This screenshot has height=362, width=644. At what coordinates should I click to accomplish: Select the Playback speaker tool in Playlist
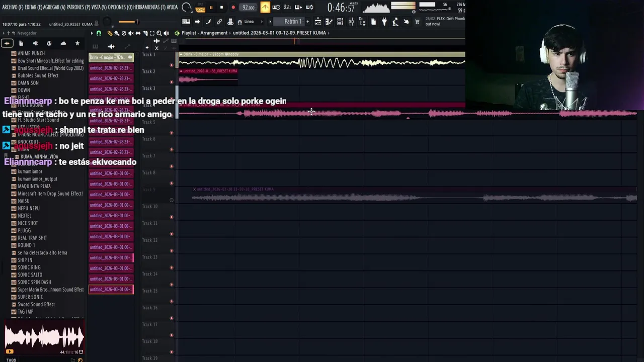pyautogui.click(x=166, y=33)
